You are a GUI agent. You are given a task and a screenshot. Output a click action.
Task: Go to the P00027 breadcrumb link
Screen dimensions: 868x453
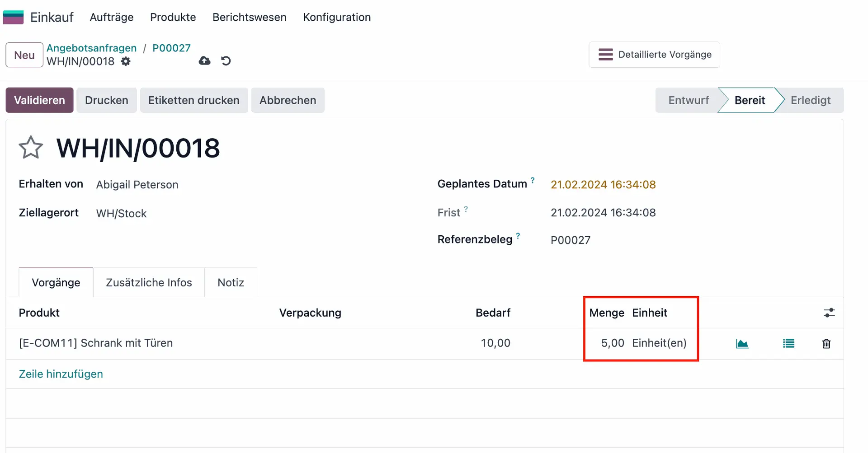(x=171, y=48)
